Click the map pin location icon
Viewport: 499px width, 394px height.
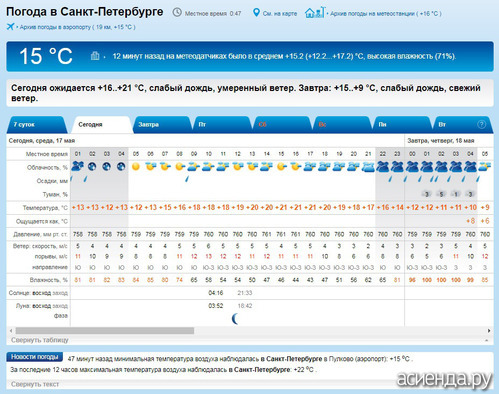[x=256, y=13]
